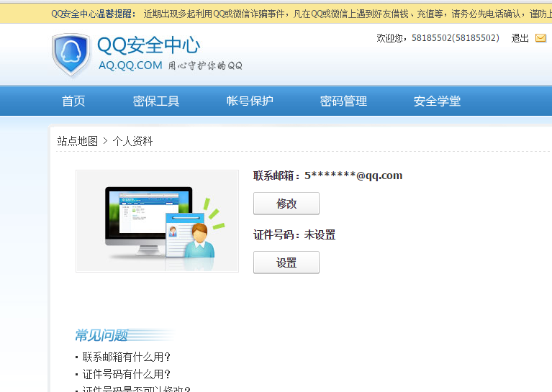Open the 安全学堂 navigation tab
Screen dimensions: 552x392
pos(437,101)
